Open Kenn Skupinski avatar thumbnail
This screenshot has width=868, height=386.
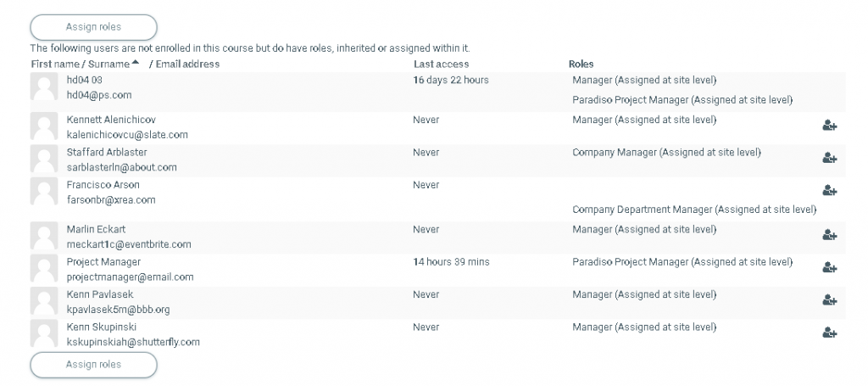pos(43,333)
